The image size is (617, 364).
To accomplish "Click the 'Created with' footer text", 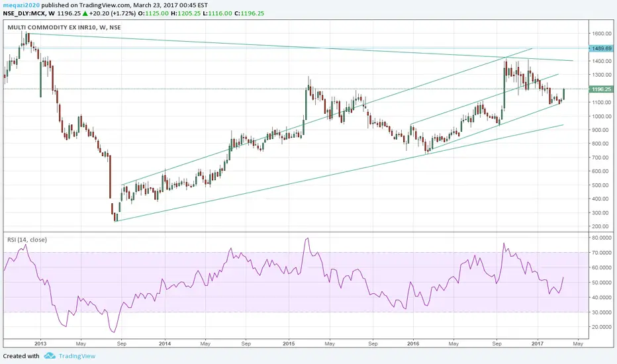I will [21, 356].
